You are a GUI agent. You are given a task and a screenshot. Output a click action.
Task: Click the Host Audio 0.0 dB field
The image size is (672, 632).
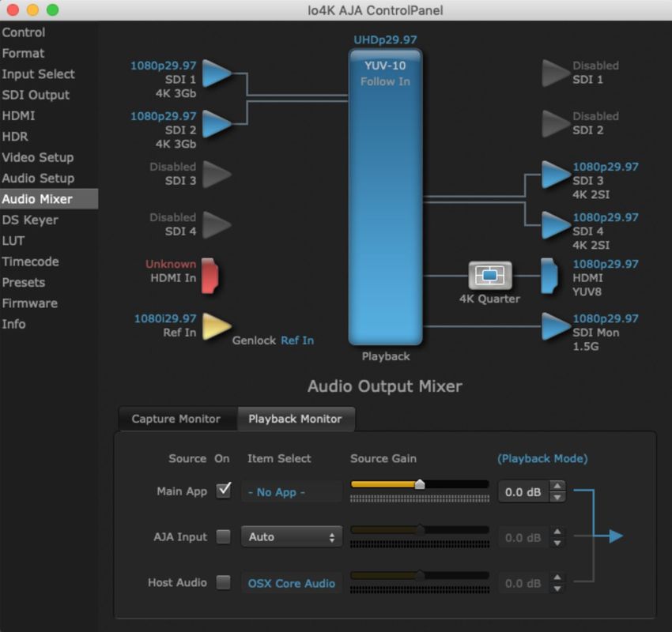point(523,584)
